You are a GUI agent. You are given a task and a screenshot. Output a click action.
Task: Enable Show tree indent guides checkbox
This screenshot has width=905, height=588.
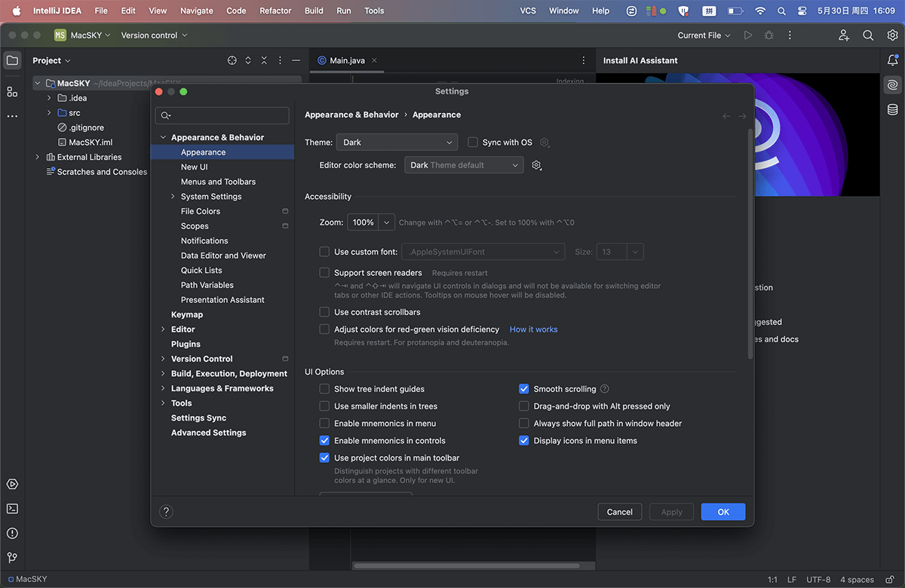click(x=324, y=389)
